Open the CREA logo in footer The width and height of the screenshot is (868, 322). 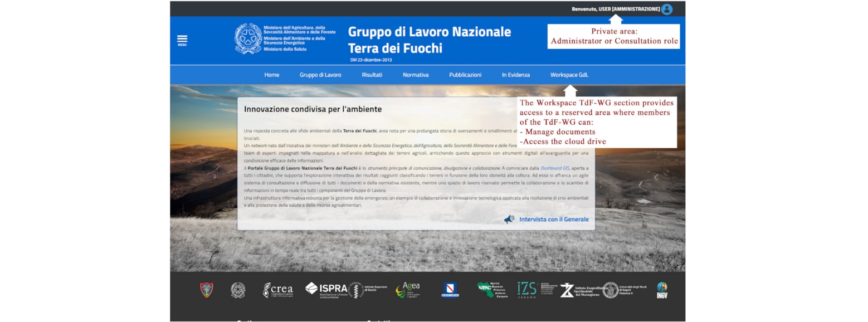pyautogui.click(x=278, y=290)
